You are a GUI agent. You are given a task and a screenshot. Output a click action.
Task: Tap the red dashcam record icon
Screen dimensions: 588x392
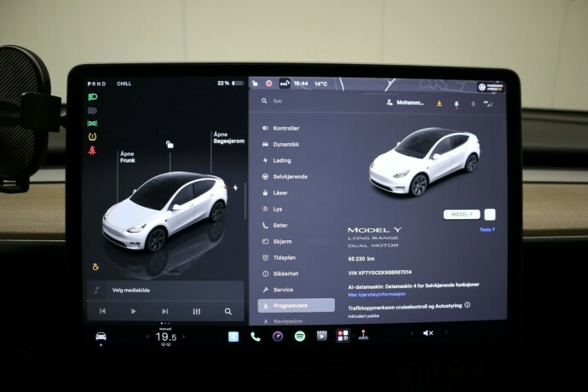(269, 84)
